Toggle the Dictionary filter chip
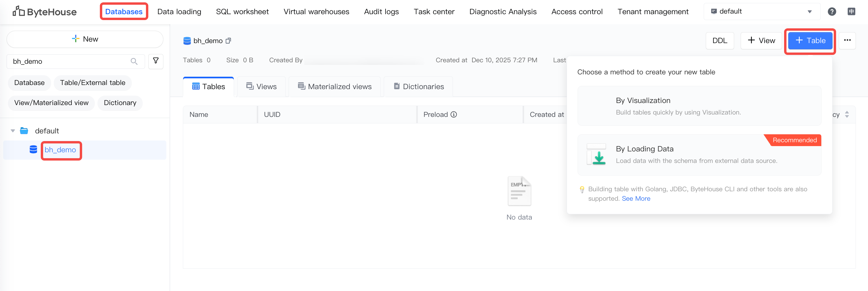This screenshot has width=868, height=291. [x=120, y=103]
